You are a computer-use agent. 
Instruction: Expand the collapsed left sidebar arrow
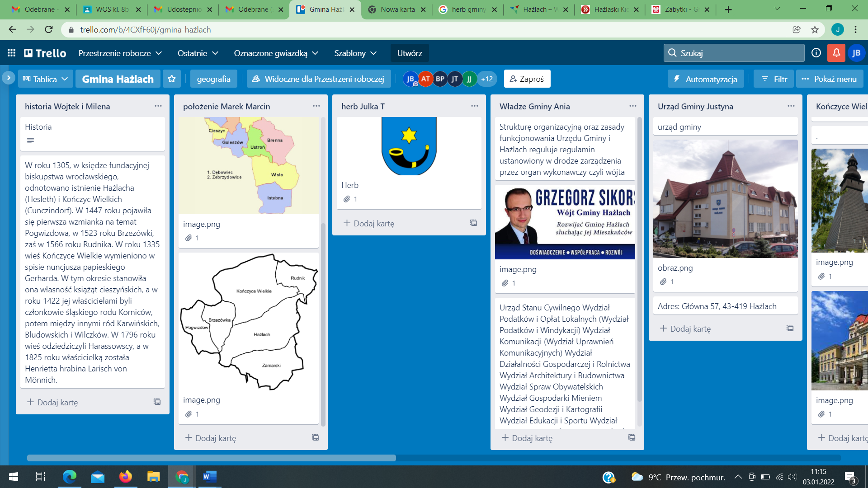coord(8,78)
